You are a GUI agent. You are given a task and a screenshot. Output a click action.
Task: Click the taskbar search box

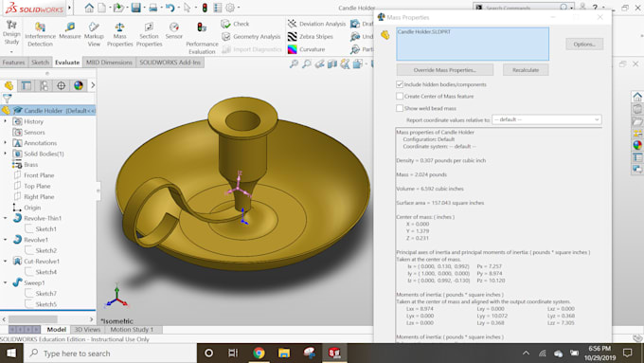click(x=110, y=354)
